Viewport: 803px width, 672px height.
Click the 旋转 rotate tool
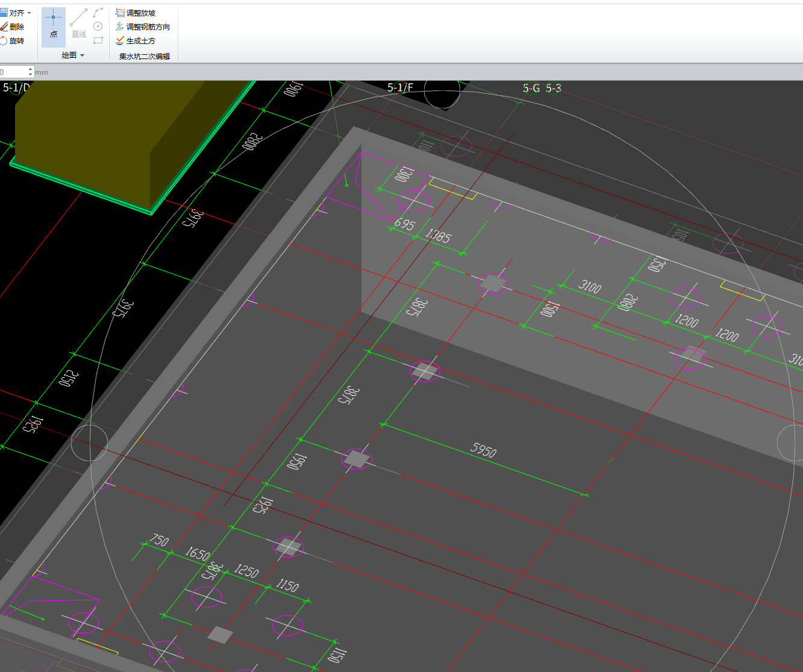click(x=13, y=40)
